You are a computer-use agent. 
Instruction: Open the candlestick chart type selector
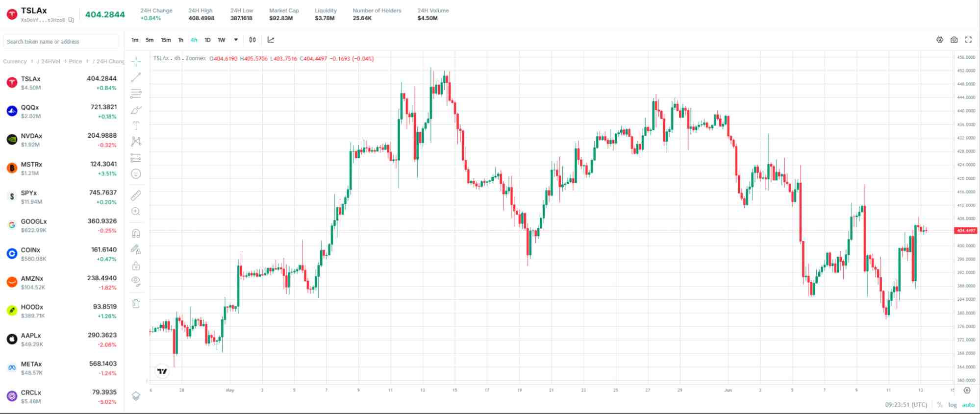tap(252, 40)
